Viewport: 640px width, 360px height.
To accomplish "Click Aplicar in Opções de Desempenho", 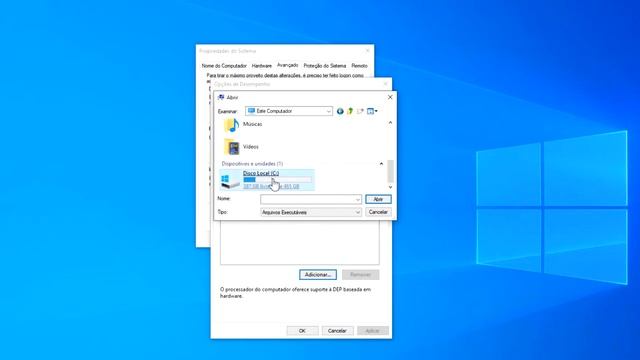I will (x=372, y=331).
